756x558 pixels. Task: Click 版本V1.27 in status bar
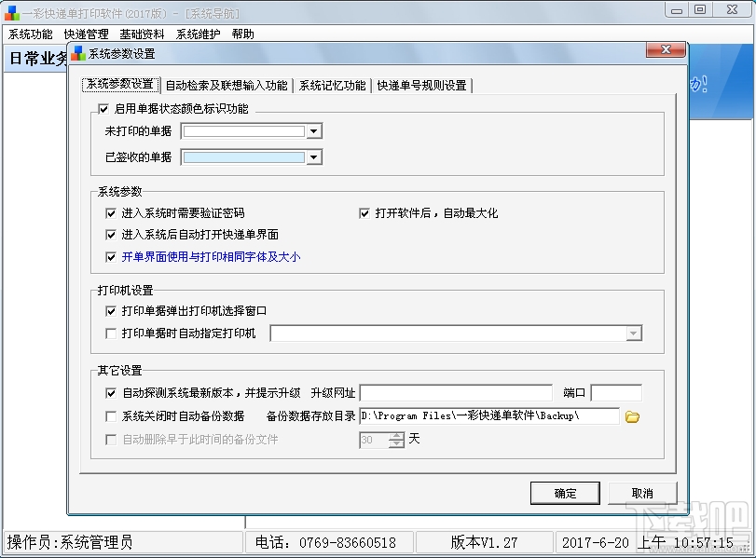484,543
